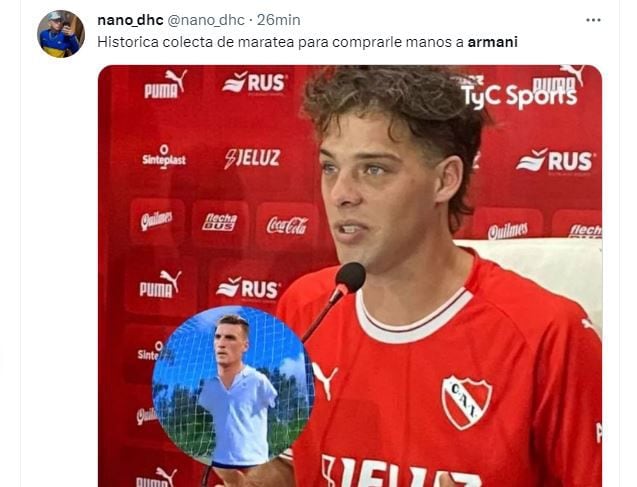Click the JELUZ sponsor logo on the backdrop
The image size is (637, 487).
click(252, 158)
